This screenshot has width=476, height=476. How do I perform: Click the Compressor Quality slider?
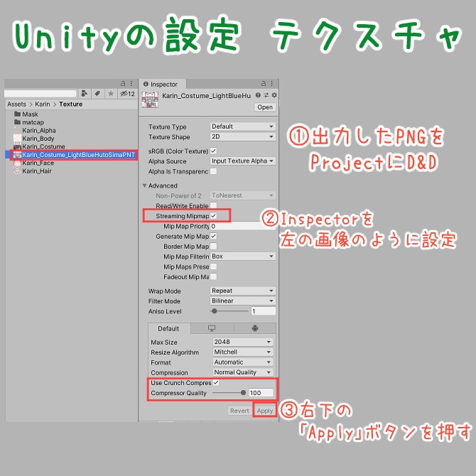(x=229, y=393)
